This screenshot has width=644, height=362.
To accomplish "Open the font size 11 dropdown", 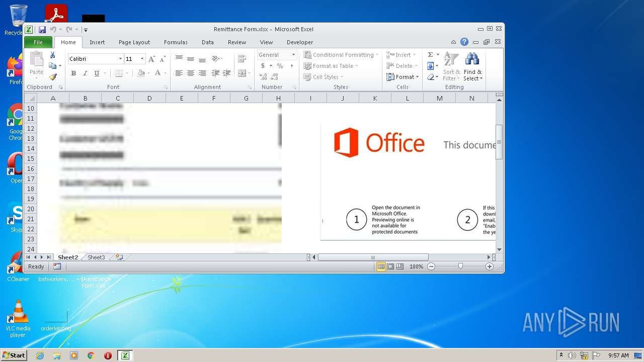I will click(142, 59).
